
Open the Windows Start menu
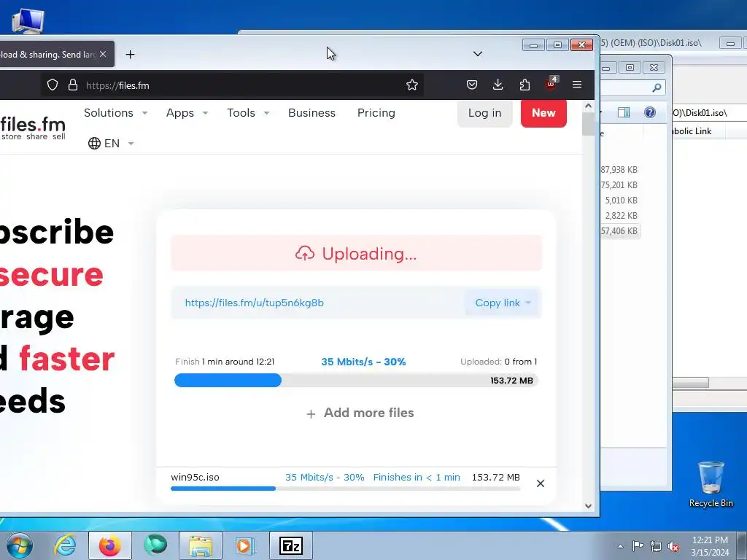click(x=20, y=545)
